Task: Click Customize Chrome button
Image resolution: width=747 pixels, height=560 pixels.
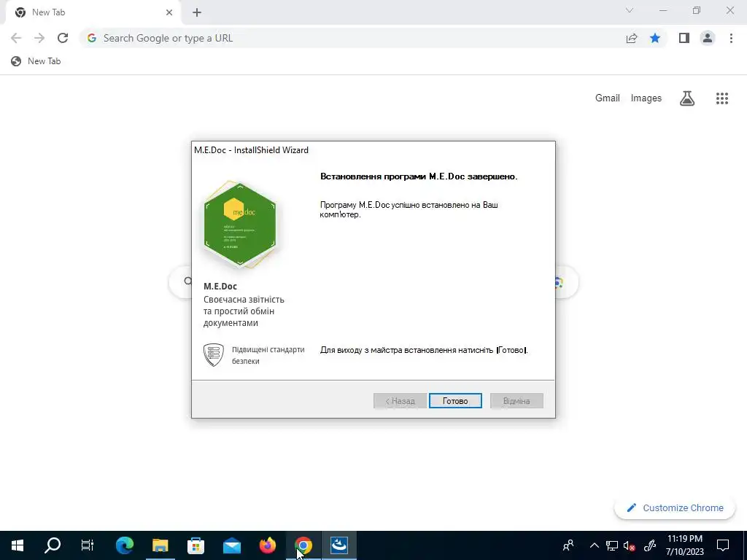Action: pos(675,507)
